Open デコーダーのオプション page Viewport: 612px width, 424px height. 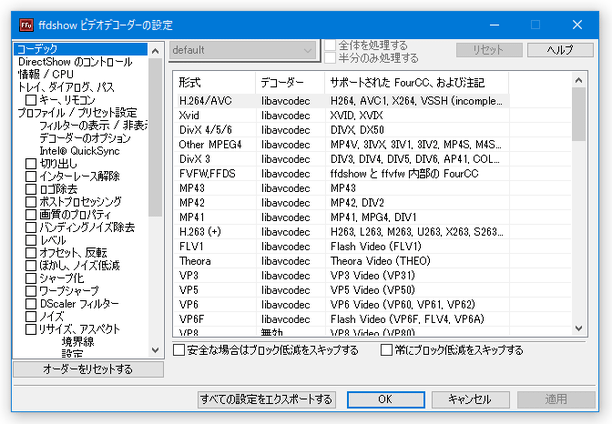point(85,138)
